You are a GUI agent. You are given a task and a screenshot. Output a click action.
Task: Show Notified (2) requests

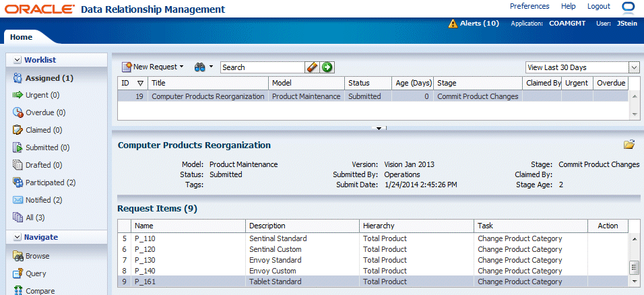pos(44,200)
